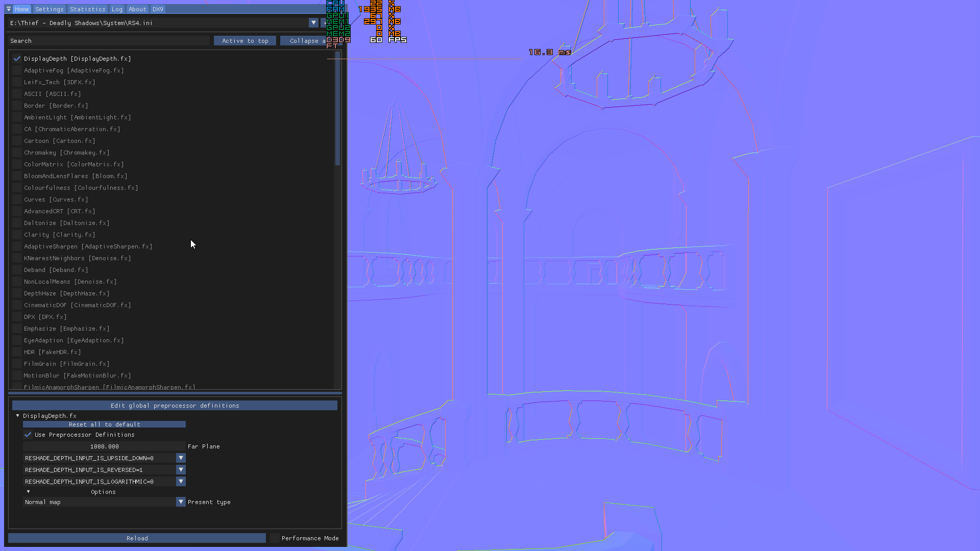
Task: Toggle the MotionBlur effect checkbox
Action: (x=17, y=375)
